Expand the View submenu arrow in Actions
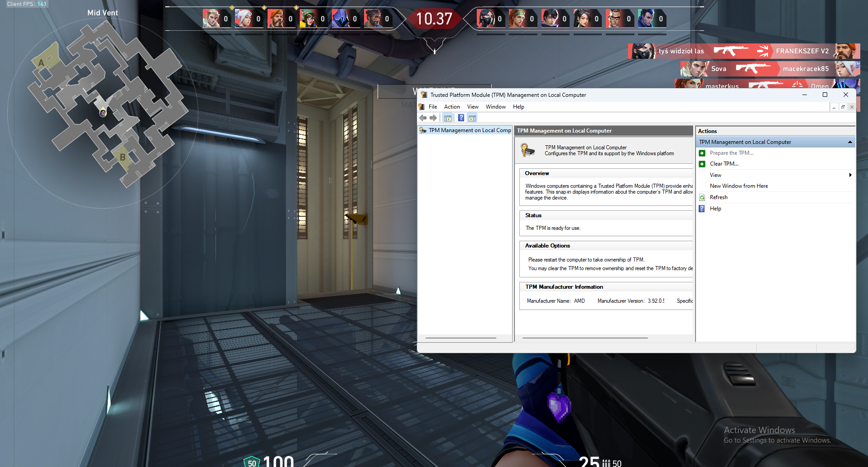Image resolution: width=868 pixels, height=467 pixels. point(850,175)
